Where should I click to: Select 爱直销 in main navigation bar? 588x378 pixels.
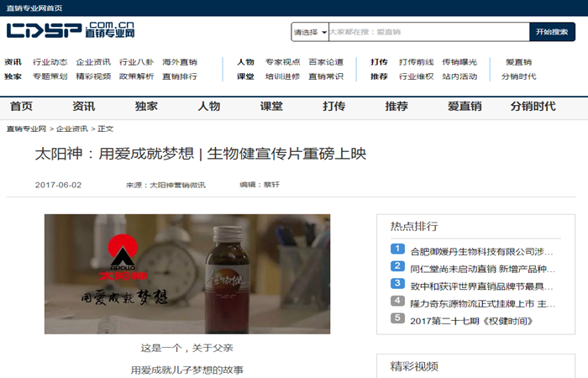[465, 107]
